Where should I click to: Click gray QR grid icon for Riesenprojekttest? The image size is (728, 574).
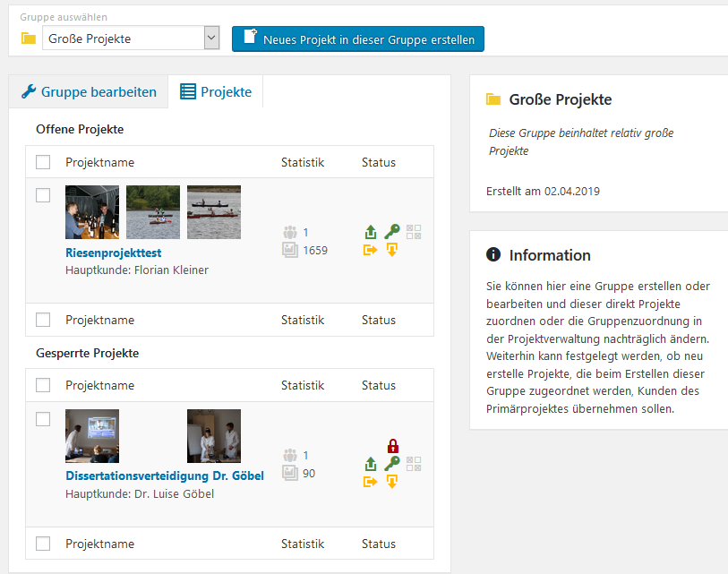414,232
